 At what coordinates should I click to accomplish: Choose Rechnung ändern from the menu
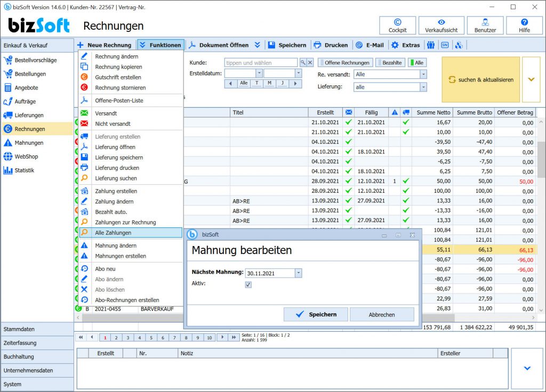pyautogui.click(x=117, y=56)
